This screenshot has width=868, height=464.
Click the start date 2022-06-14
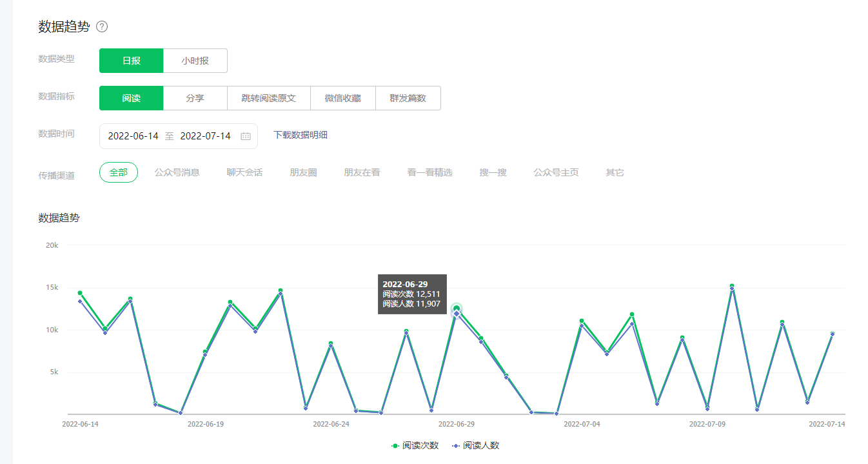pyautogui.click(x=133, y=136)
